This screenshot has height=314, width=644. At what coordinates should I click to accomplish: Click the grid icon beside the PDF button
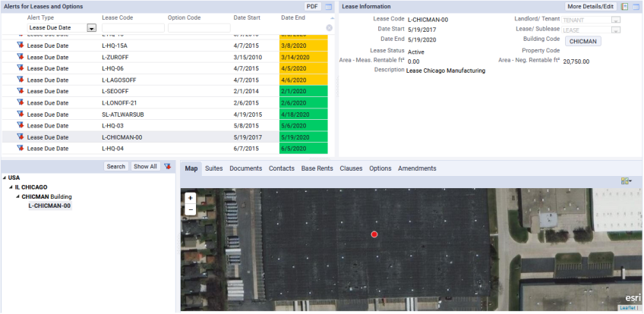328,6
